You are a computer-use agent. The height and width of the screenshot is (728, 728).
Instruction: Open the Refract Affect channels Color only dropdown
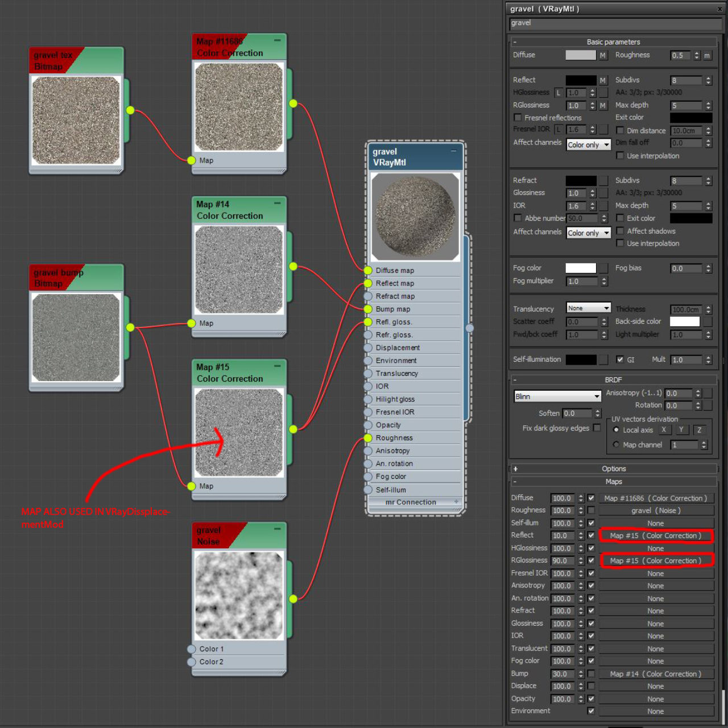tap(589, 233)
